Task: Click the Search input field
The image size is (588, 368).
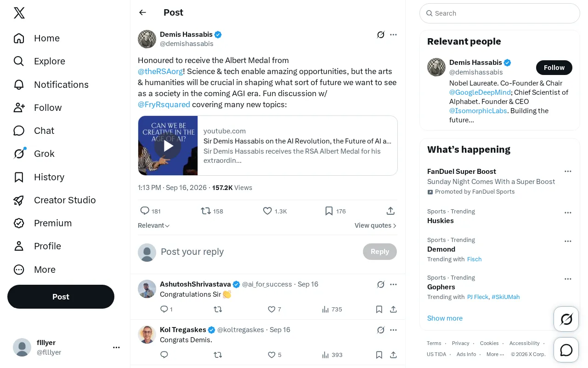Action: point(500,13)
